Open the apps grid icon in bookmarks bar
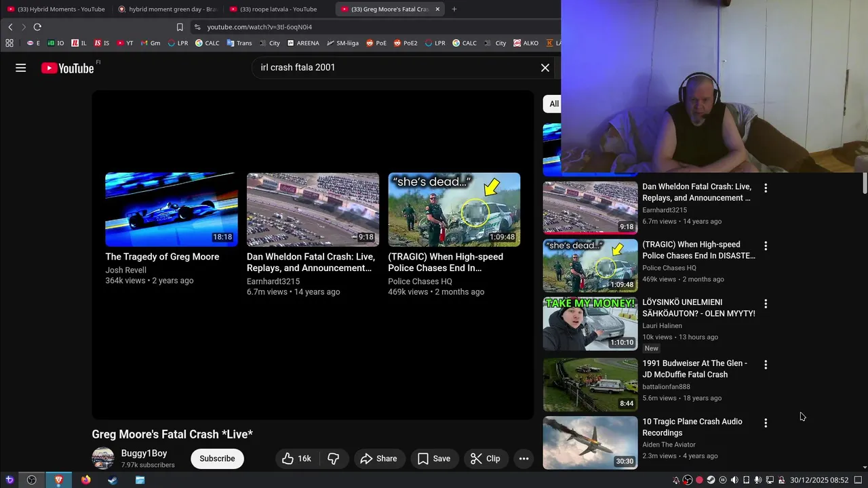Image resolution: width=868 pixels, height=488 pixels. coord(9,43)
